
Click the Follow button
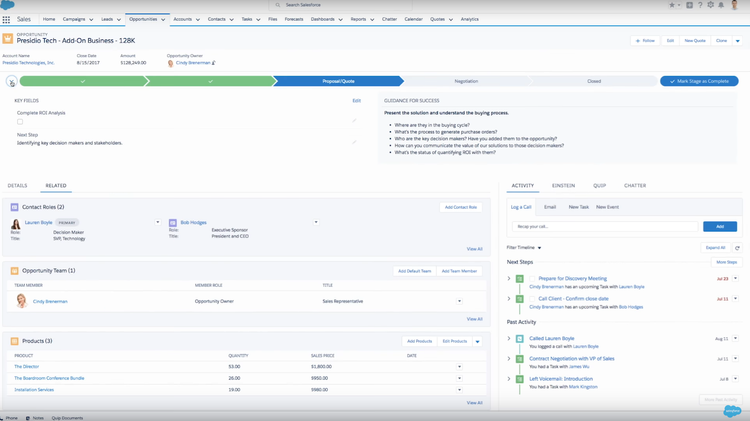point(646,41)
